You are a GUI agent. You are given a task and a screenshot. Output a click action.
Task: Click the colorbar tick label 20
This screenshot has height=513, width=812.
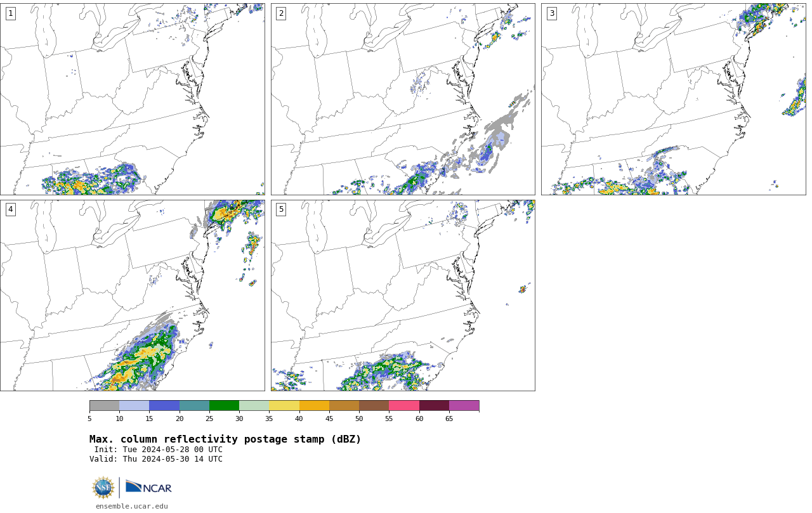pyautogui.click(x=180, y=419)
